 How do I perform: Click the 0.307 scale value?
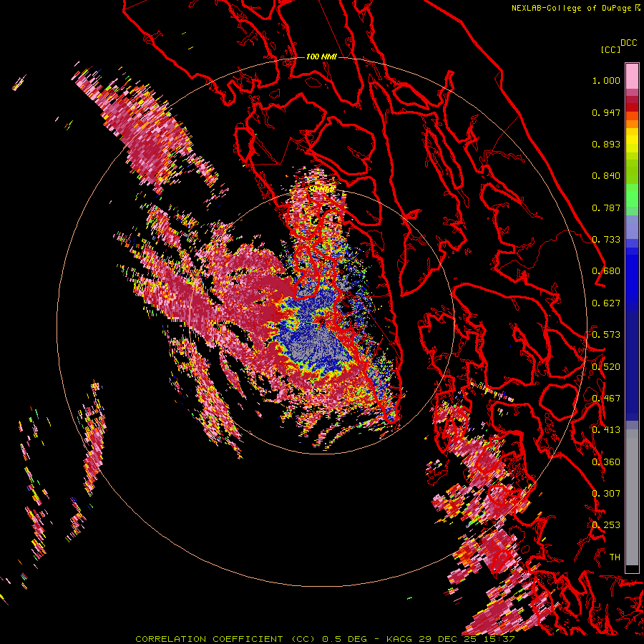coord(606,493)
